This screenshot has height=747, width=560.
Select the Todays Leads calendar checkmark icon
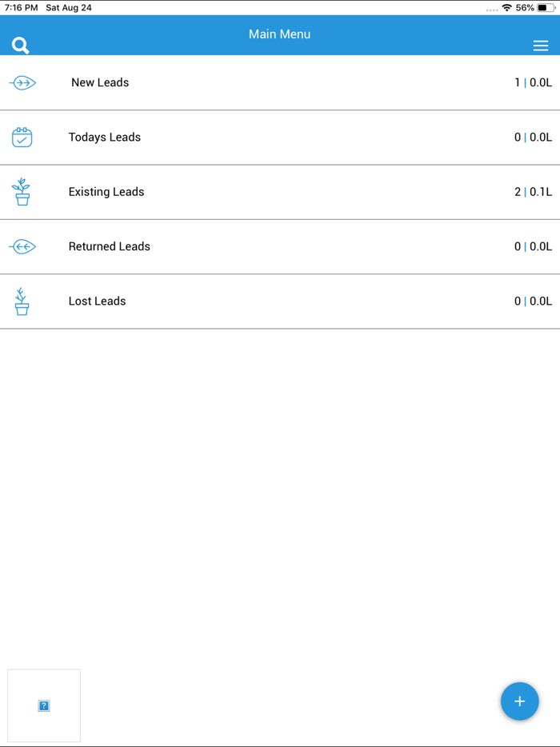[22, 137]
